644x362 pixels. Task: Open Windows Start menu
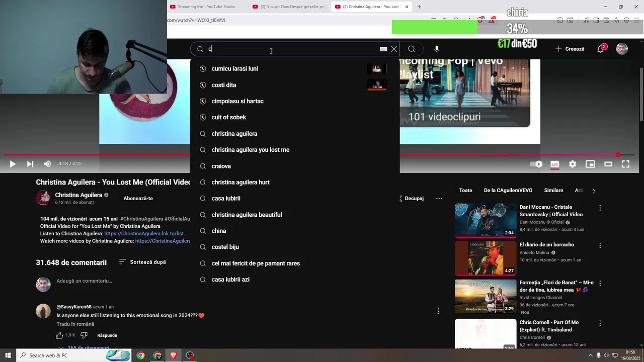(8, 355)
